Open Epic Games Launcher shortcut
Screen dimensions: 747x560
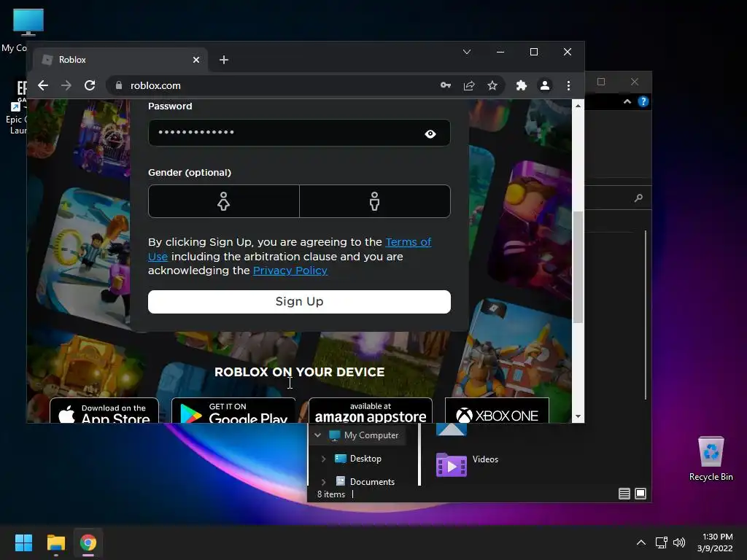(18, 107)
